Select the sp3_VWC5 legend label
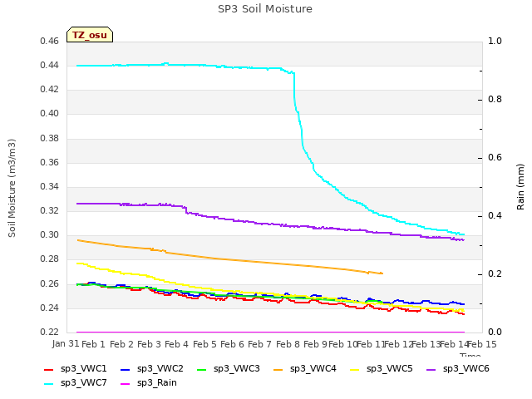 [x=390, y=369]
